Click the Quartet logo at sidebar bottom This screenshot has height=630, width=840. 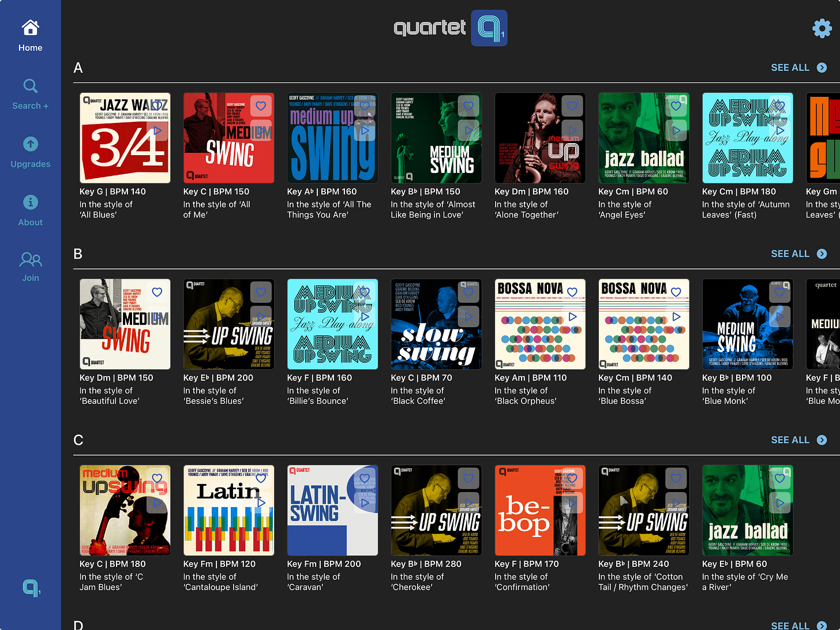(31, 588)
